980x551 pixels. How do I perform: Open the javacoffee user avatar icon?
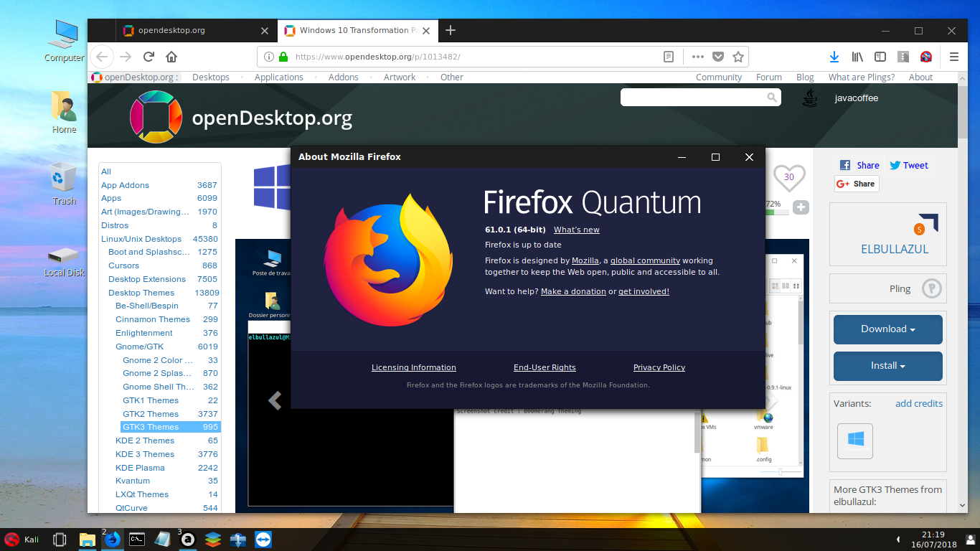[x=810, y=98]
